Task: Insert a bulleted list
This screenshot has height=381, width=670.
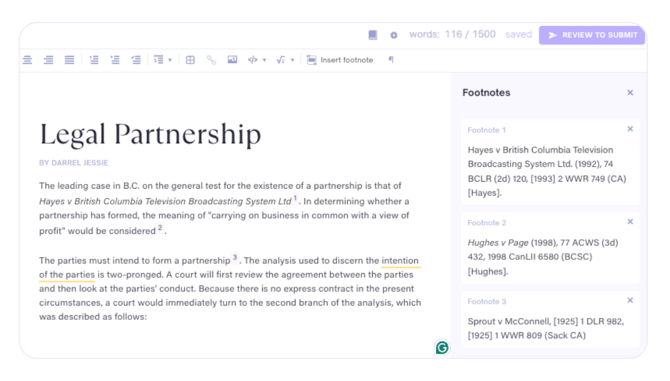Action: pyautogui.click(x=115, y=60)
